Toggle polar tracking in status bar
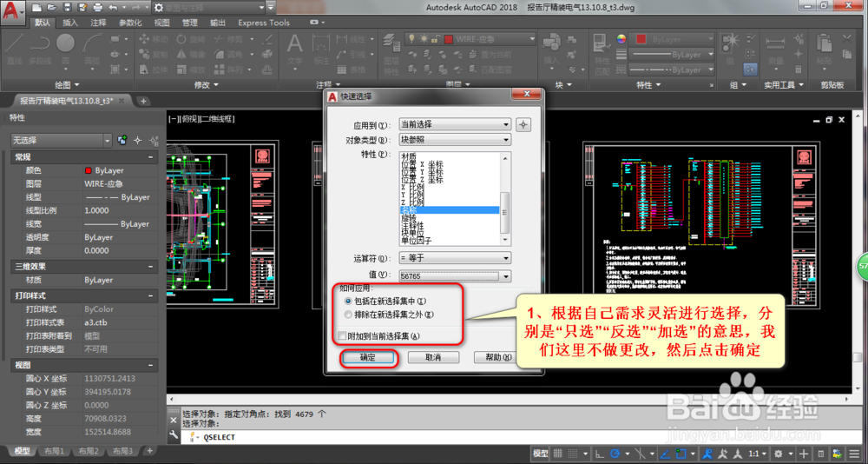 pos(615,453)
